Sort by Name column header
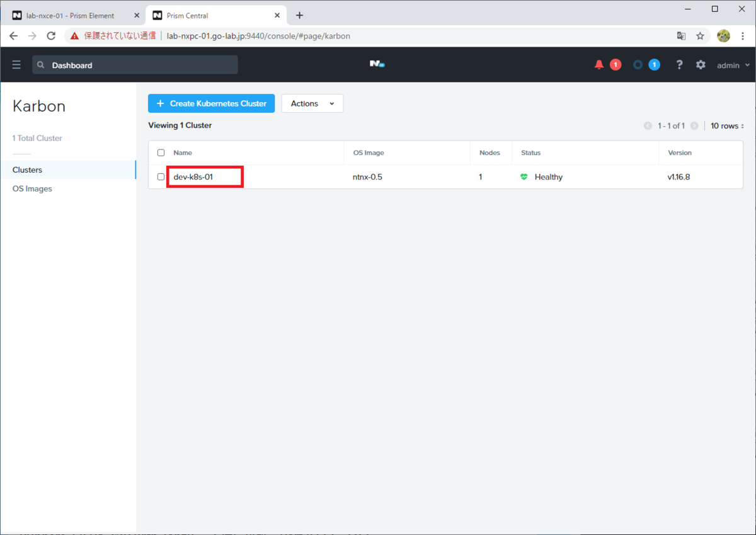Viewport: 756px width, 535px height. [x=183, y=152]
